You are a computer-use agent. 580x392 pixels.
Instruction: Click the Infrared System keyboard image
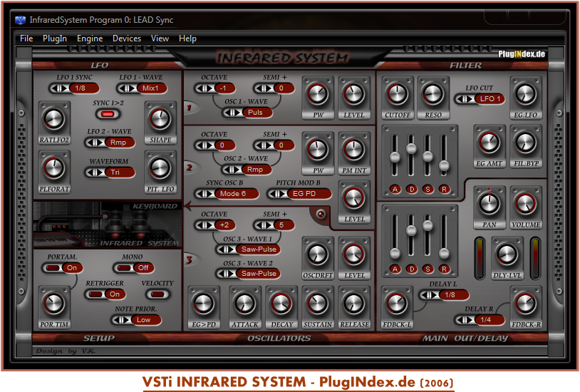(107, 225)
